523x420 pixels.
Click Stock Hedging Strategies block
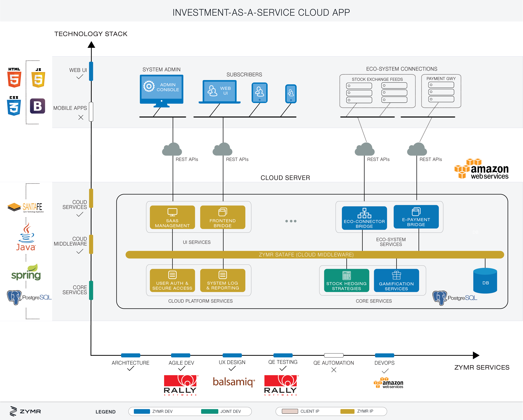347,281
